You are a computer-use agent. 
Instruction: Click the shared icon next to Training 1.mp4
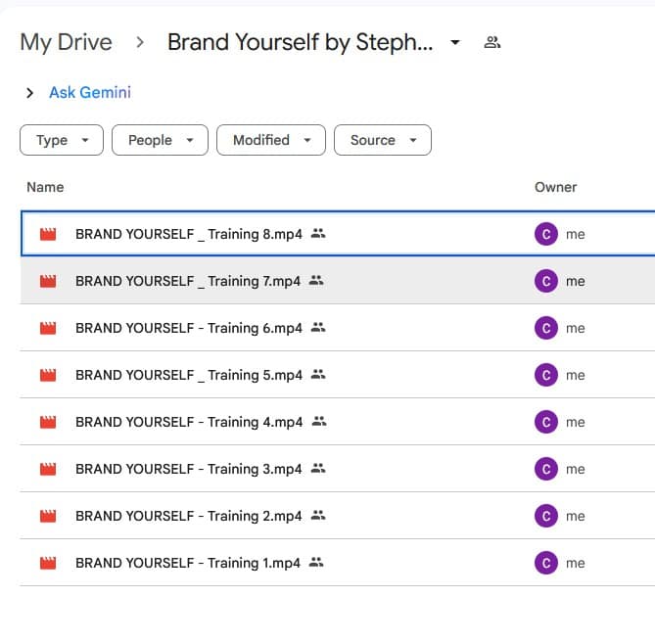click(315, 563)
